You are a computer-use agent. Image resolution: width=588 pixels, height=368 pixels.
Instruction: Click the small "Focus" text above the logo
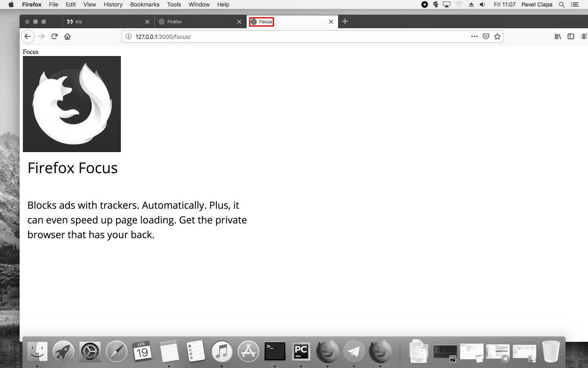(x=31, y=52)
